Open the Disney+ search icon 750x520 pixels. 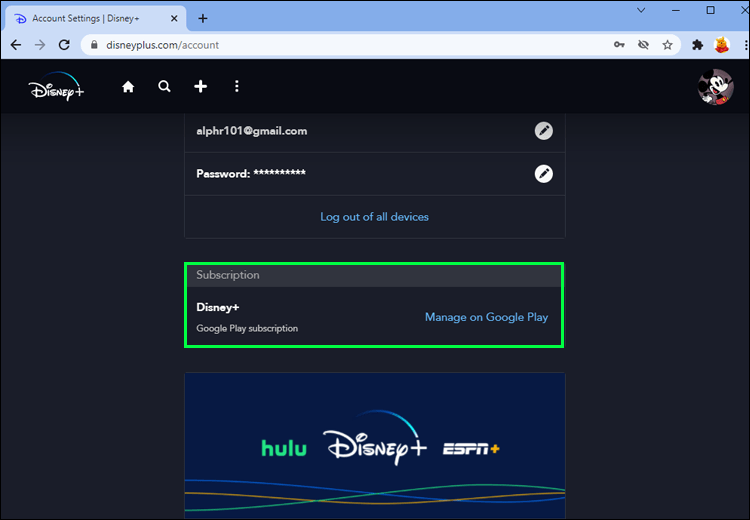point(164,87)
